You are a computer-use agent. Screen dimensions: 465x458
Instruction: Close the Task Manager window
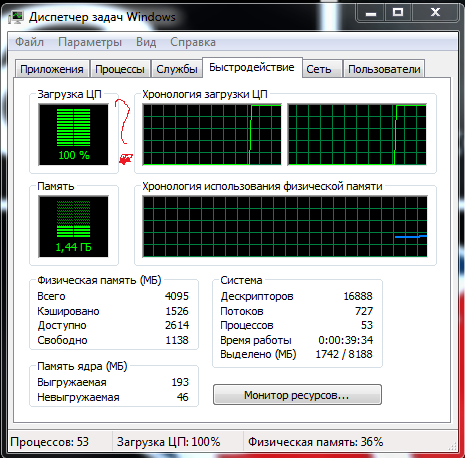(x=435, y=13)
